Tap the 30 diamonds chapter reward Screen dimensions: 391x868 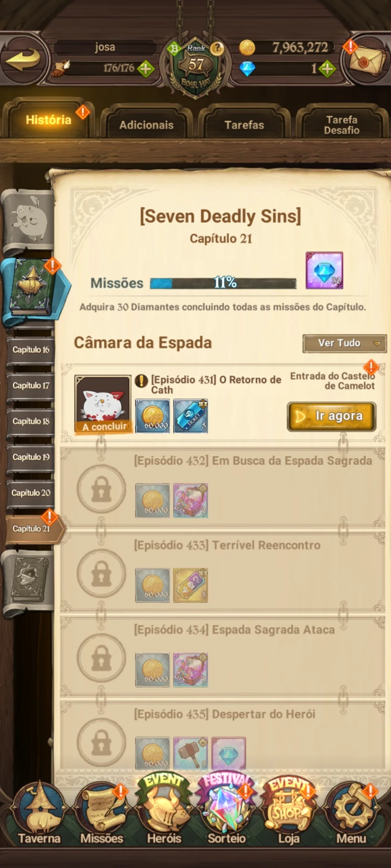click(x=324, y=270)
